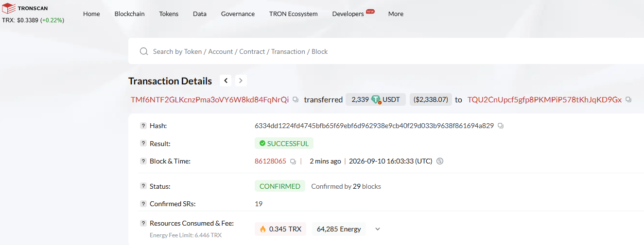Click the CONFIRMED status badge

279,186
